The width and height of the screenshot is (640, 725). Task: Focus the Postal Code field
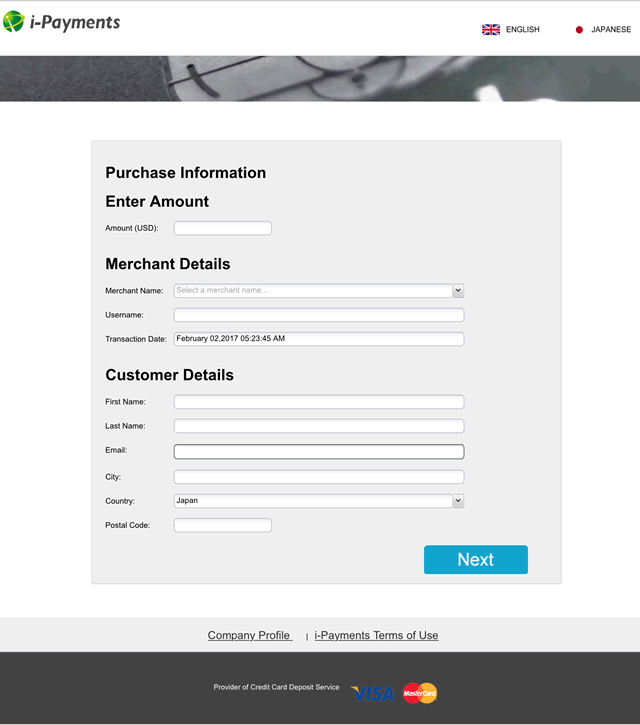[222, 525]
